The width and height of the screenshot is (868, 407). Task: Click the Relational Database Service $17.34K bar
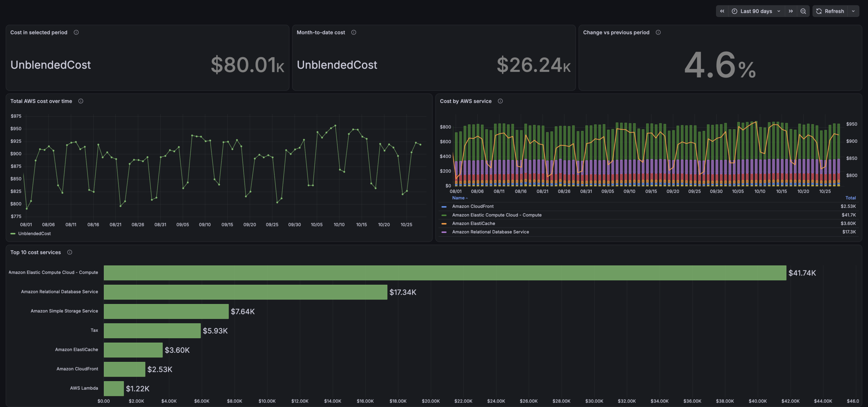click(x=246, y=292)
